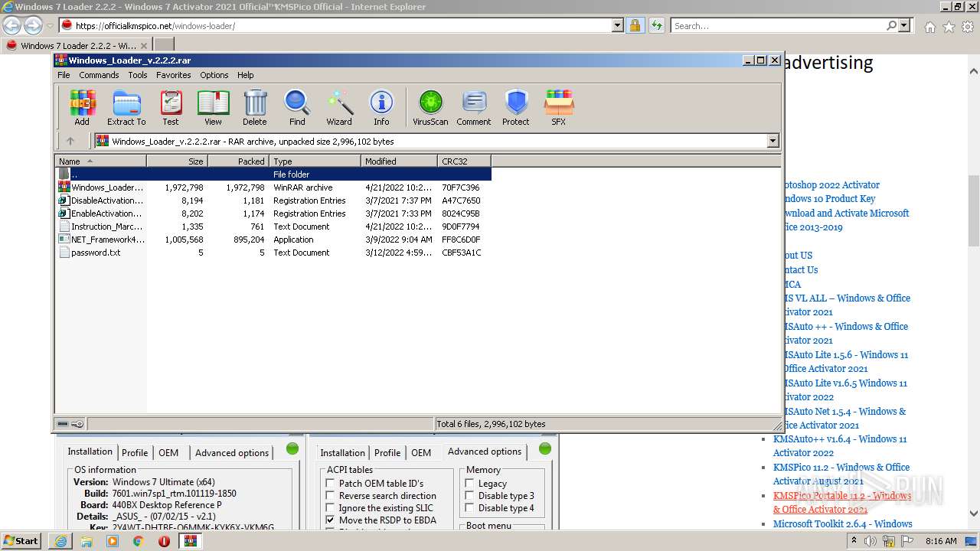The width and height of the screenshot is (980, 551).
Task: Click the browser page vertical scrollbar
Action: tap(973, 210)
